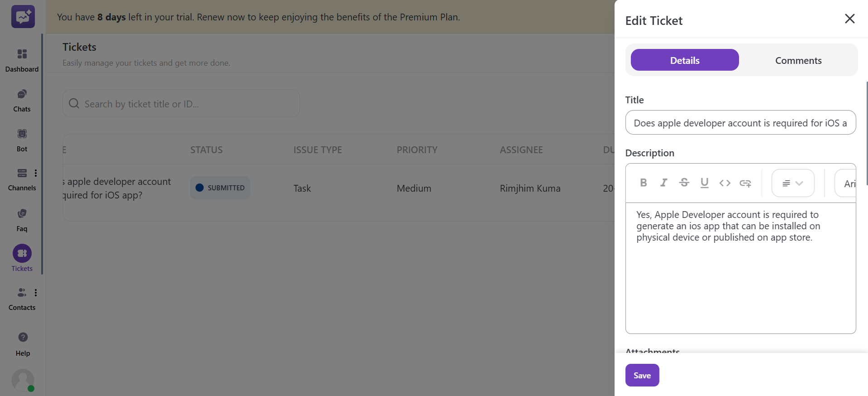Toggle bold formatting in description editor
Screen dimensions: 868x396
click(x=643, y=183)
